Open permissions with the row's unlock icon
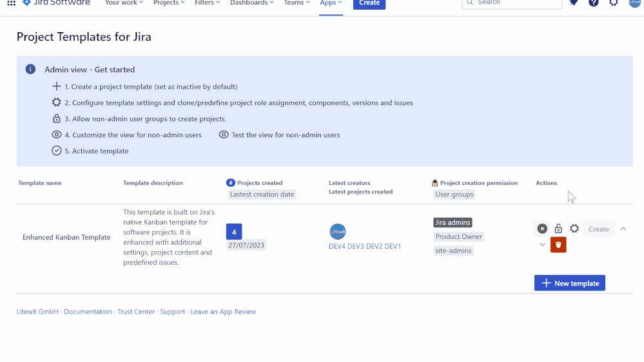644x362 pixels. [558, 228]
